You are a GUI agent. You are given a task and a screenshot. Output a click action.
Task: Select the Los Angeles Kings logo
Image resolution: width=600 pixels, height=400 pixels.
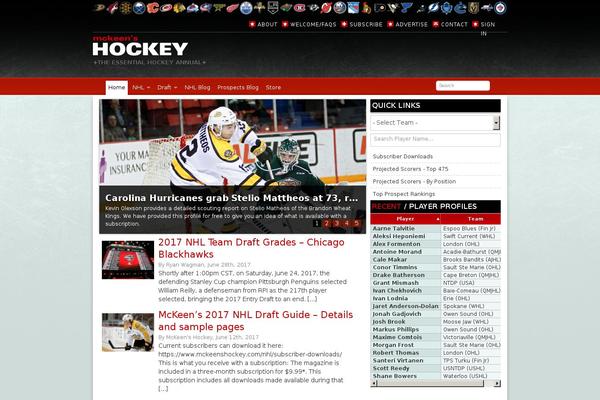273,8
